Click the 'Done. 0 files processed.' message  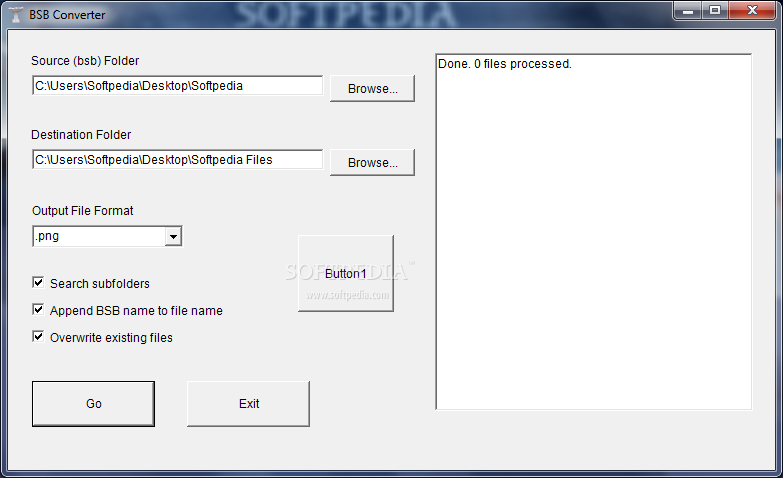coord(504,64)
